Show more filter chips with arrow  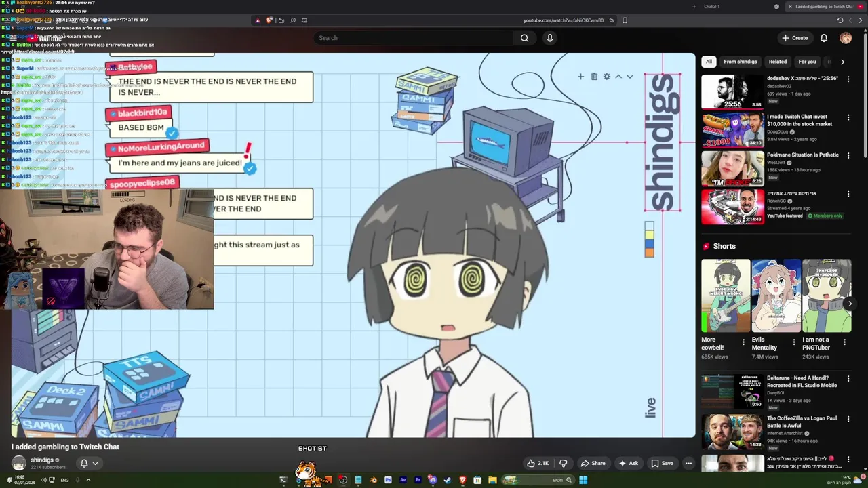tap(842, 62)
